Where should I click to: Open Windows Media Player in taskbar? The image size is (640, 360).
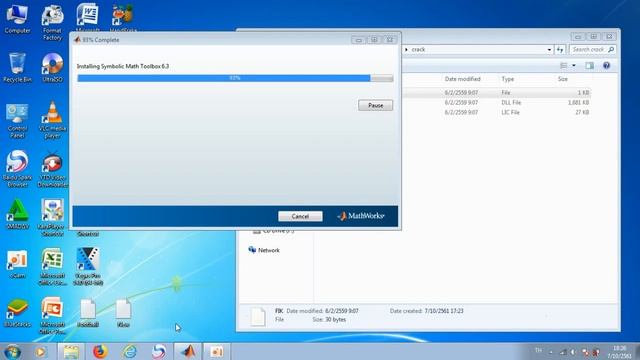click(x=40, y=351)
